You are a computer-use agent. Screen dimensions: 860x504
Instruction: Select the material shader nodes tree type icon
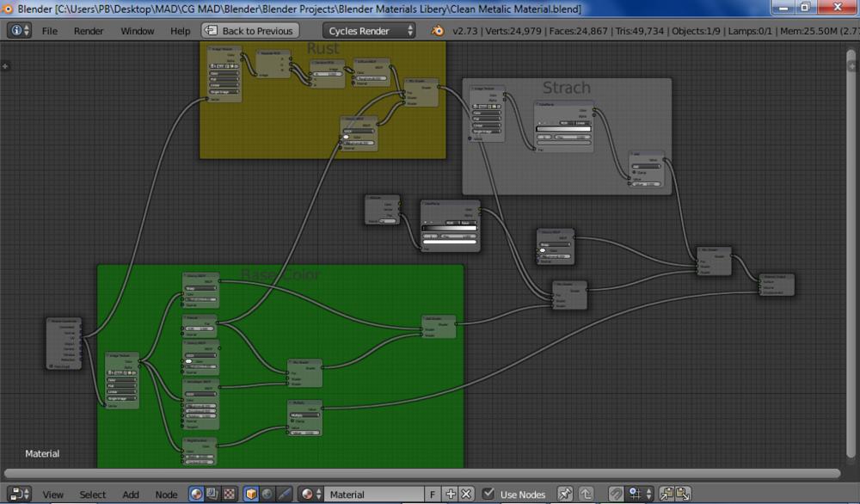(197, 495)
